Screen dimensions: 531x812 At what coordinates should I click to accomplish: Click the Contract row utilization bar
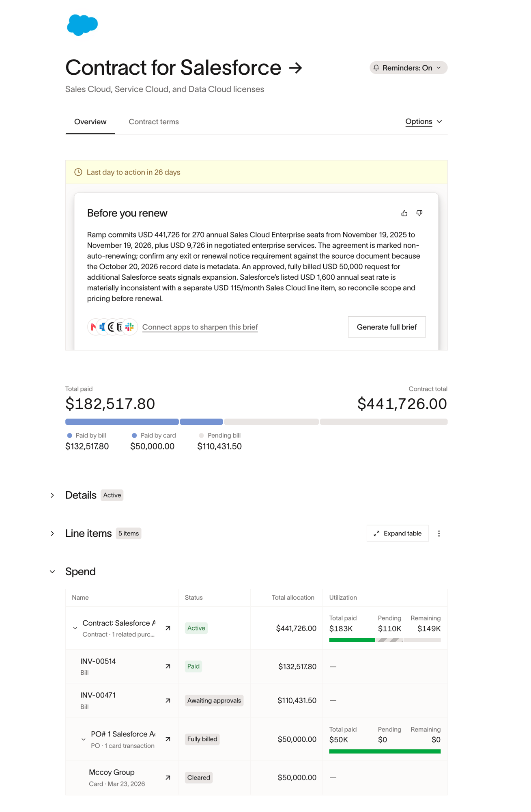385,640
